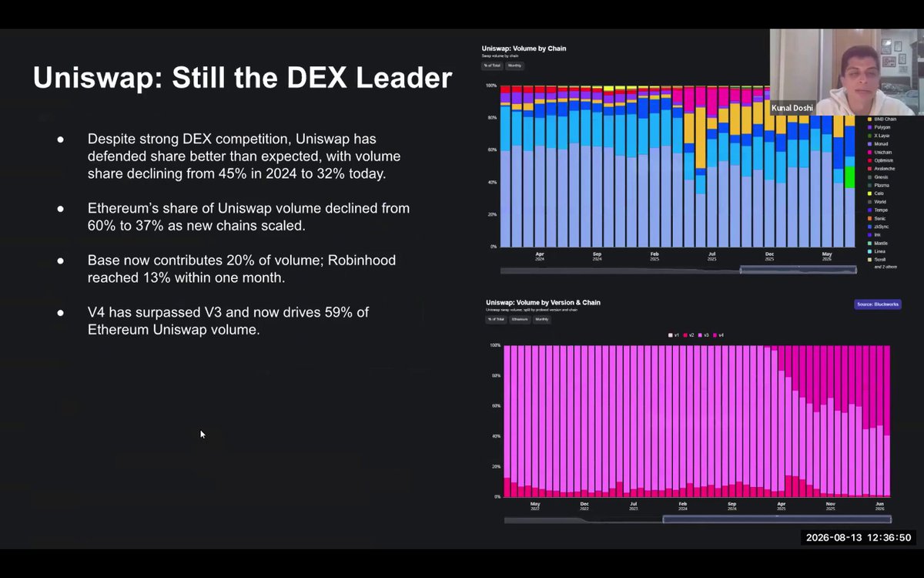Click 'Jul 2023' axis label on Version chart
The width and height of the screenshot is (924, 578).
pos(634,506)
